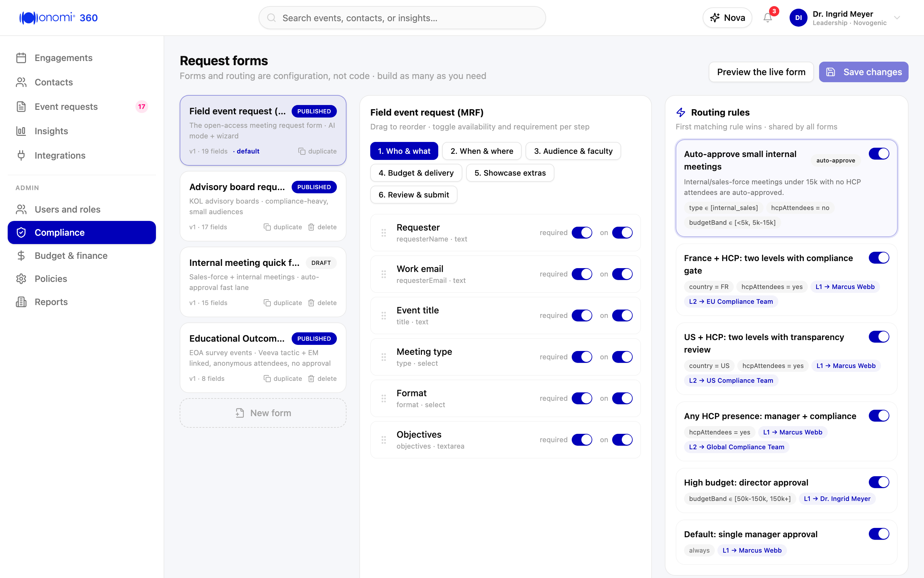Toggle required switch for Format

pyautogui.click(x=582, y=398)
